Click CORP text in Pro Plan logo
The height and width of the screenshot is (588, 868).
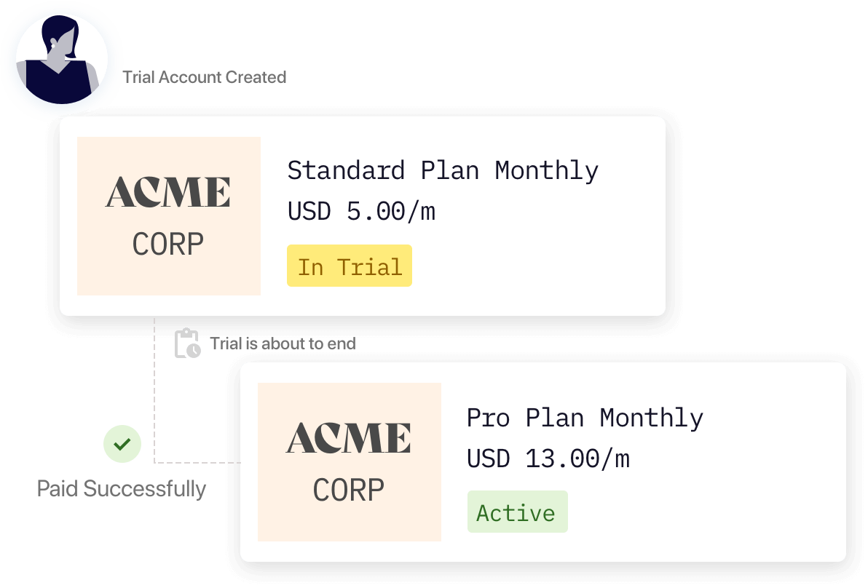tap(349, 490)
